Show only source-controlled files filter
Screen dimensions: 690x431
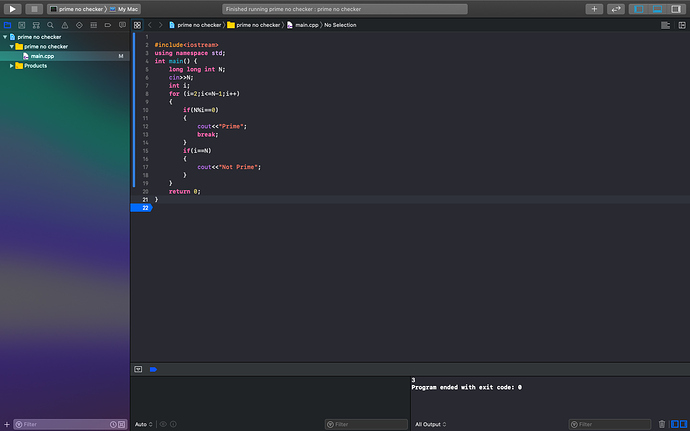pyautogui.click(x=121, y=424)
